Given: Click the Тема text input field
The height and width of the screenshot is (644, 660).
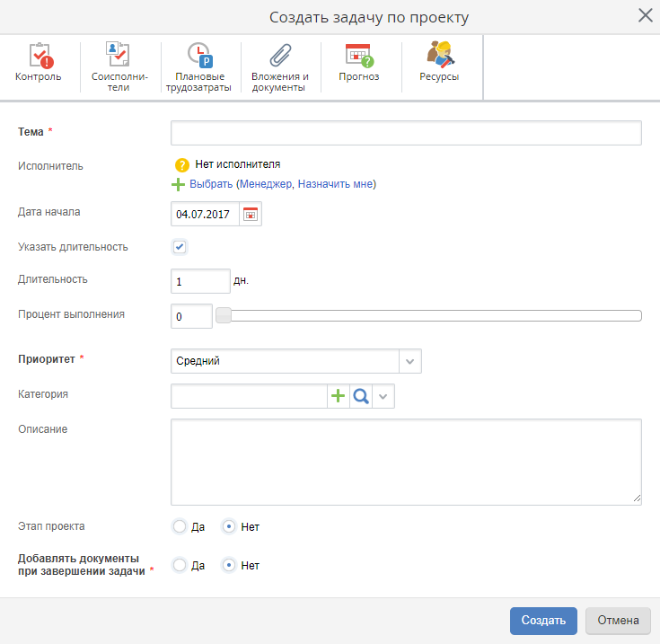Looking at the screenshot, I should click(x=406, y=133).
